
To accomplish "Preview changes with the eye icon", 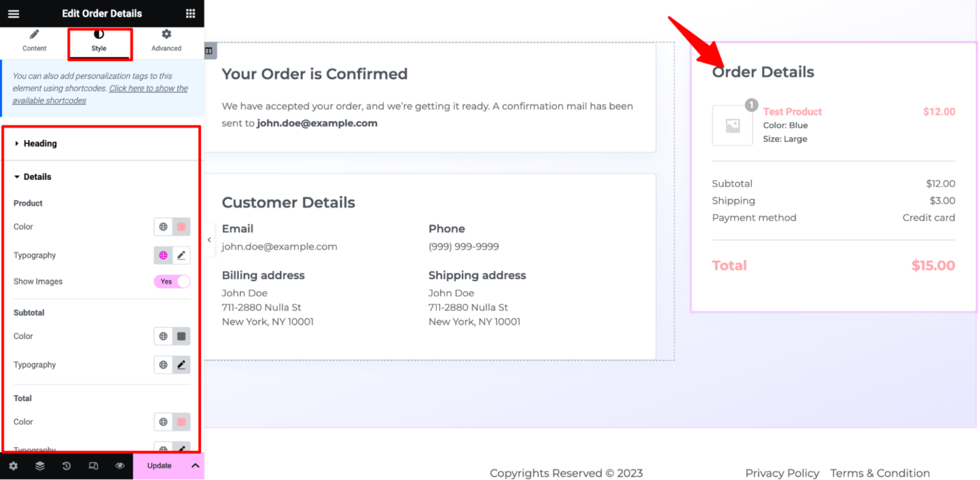I will [119, 466].
